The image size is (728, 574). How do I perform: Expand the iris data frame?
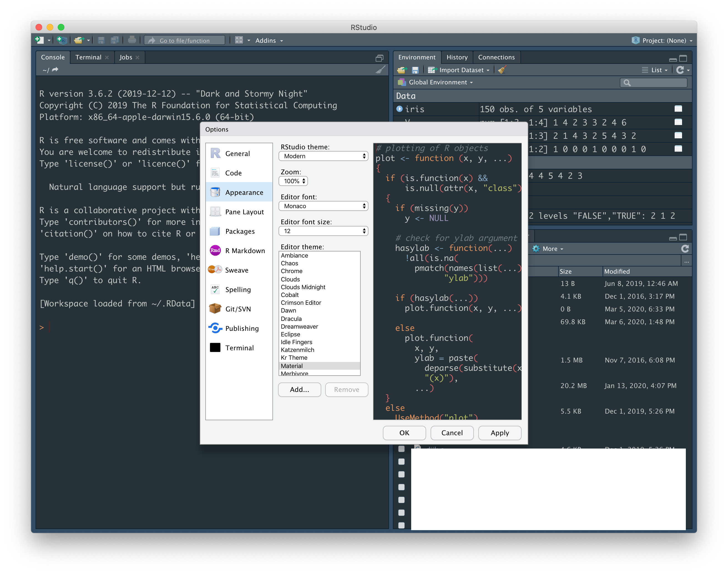[x=400, y=109]
